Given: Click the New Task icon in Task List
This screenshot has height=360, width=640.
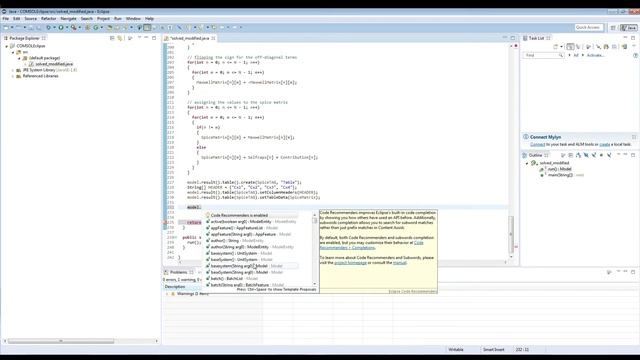Looking at the screenshot, I should pyautogui.click(x=556, y=47).
